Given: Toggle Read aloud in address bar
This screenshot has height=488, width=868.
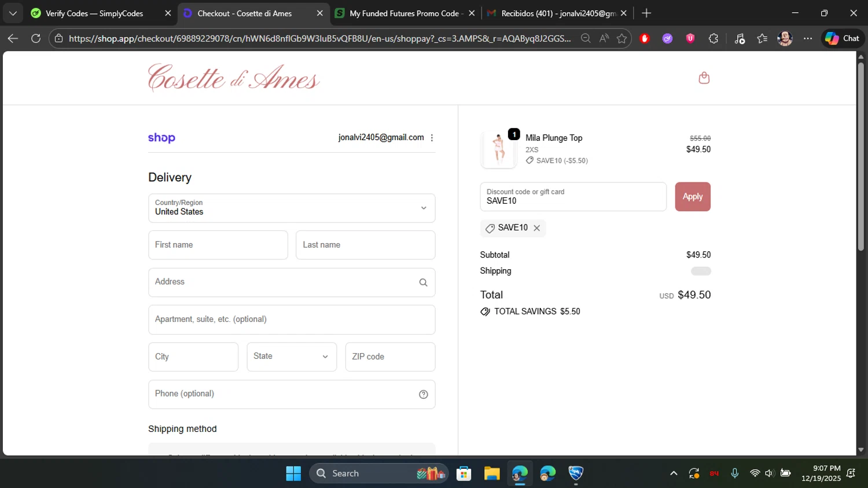Looking at the screenshot, I should [x=604, y=38].
